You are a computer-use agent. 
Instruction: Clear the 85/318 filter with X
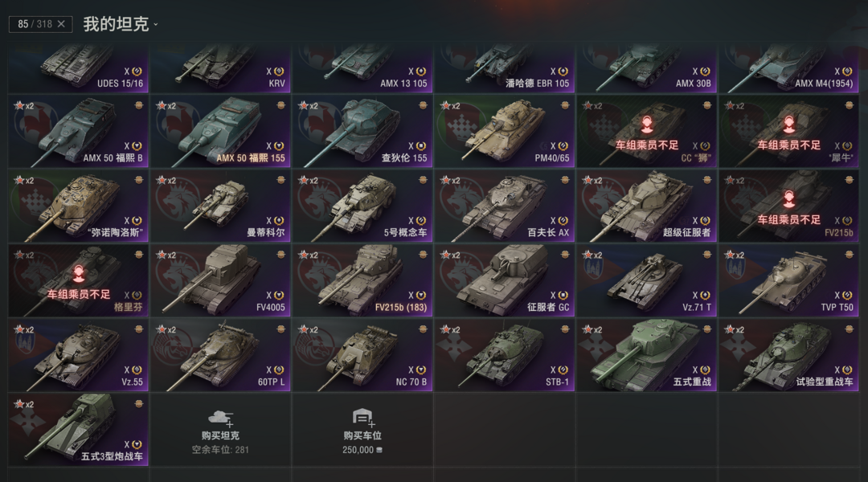(61, 24)
